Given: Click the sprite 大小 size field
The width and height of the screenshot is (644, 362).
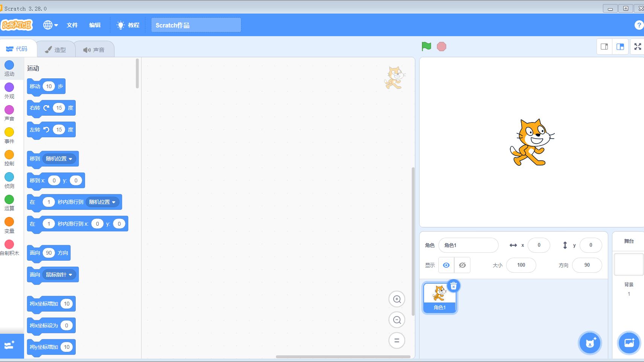Looking at the screenshot, I should 521,265.
